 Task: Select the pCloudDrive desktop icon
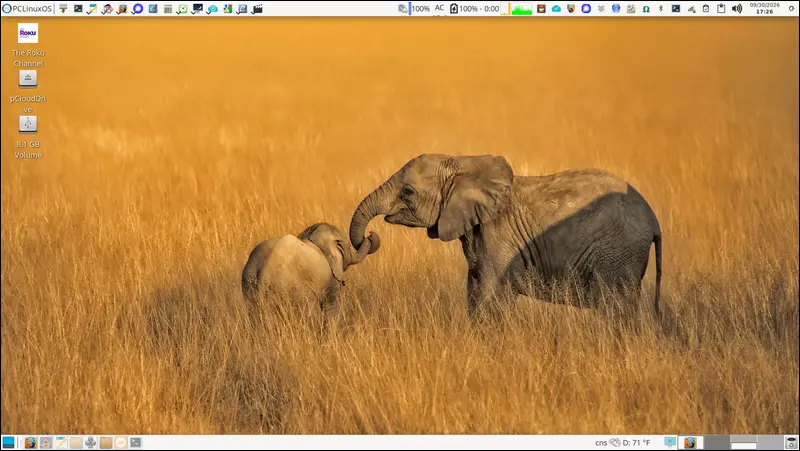coord(28,91)
